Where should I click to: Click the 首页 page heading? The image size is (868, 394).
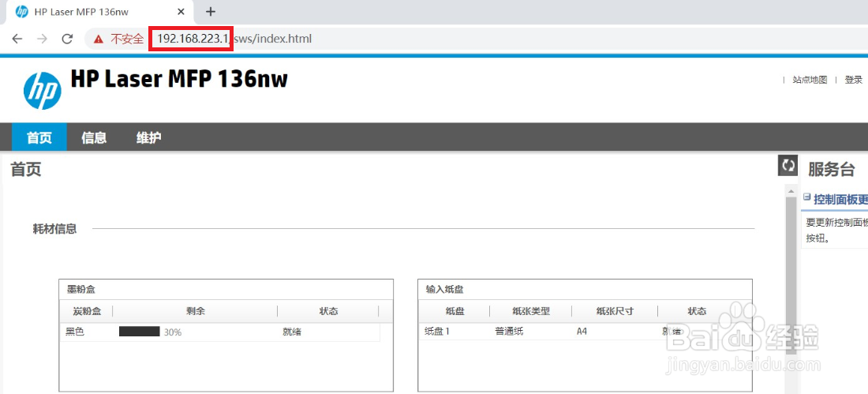pos(26,170)
